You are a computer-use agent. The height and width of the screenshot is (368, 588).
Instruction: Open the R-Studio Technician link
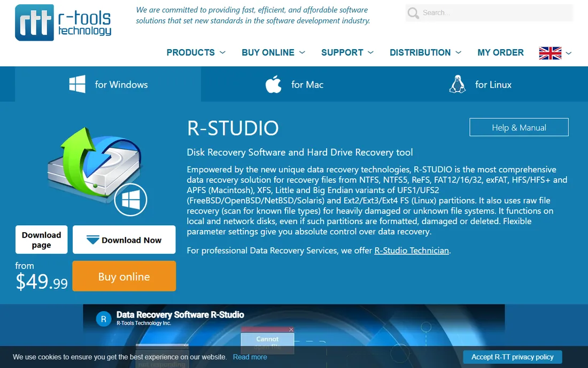click(412, 250)
